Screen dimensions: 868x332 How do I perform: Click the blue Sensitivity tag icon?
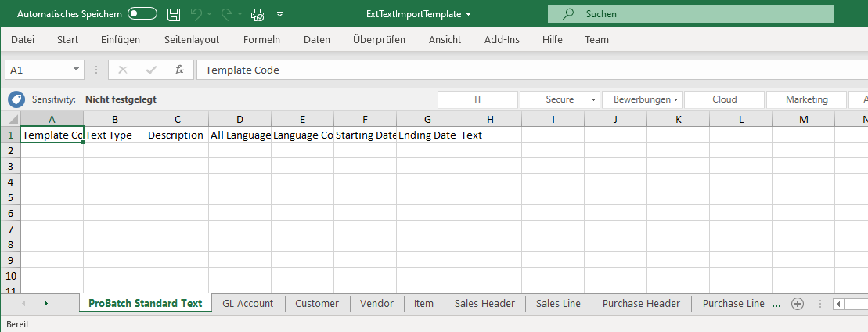pyautogui.click(x=16, y=99)
